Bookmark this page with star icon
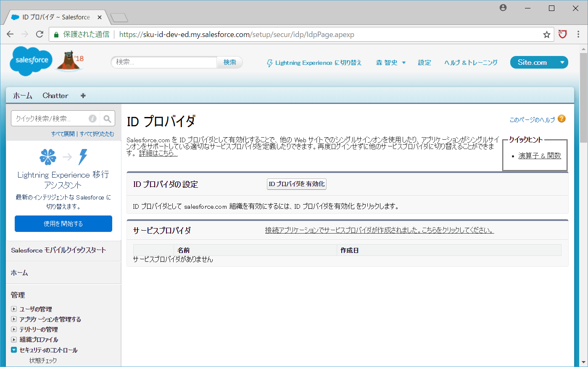The width and height of the screenshot is (588, 367). (x=546, y=35)
